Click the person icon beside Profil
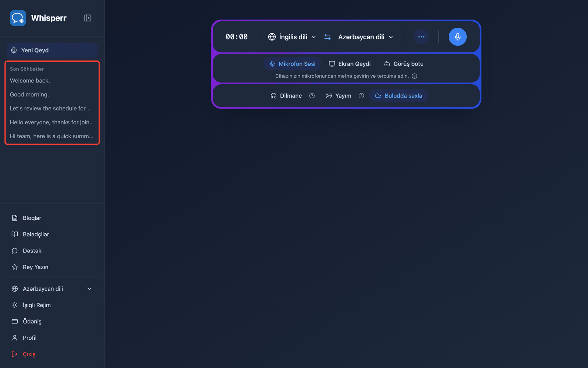 15,338
